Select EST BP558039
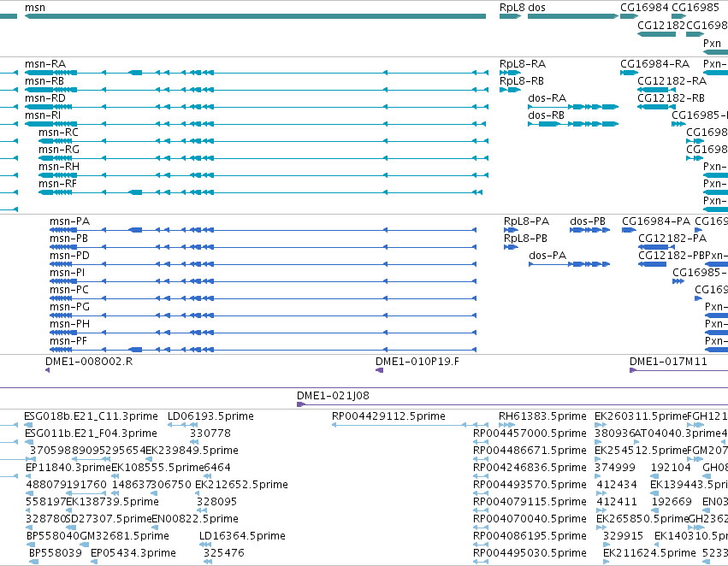The width and height of the screenshot is (728, 566). coord(34,562)
